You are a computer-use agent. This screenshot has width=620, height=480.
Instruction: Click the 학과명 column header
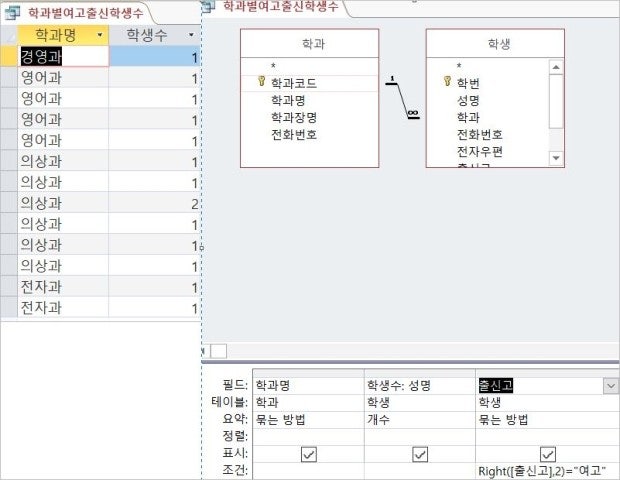63,35
